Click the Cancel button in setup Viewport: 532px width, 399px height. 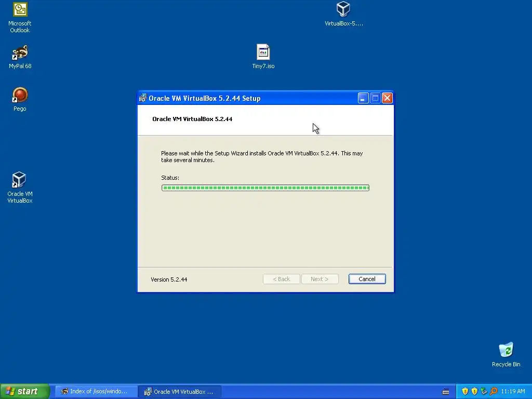367,279
